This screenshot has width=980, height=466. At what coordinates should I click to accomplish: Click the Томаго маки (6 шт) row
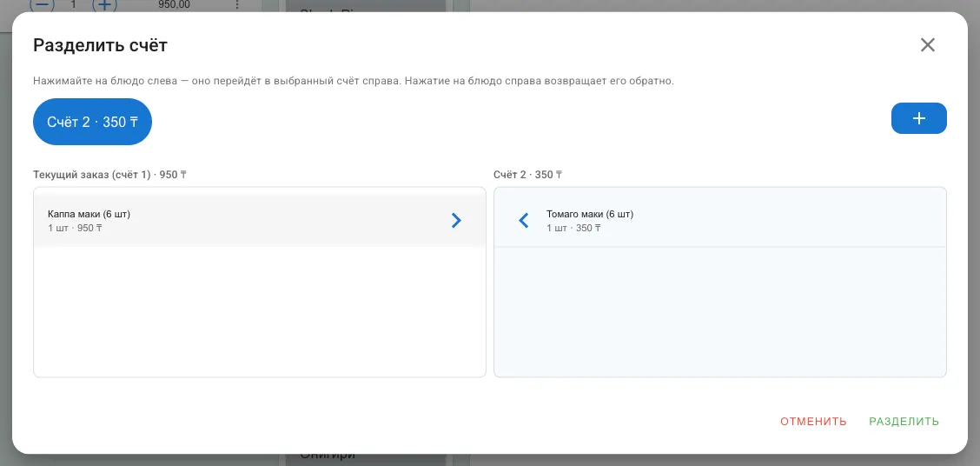(x=720, y=221)
